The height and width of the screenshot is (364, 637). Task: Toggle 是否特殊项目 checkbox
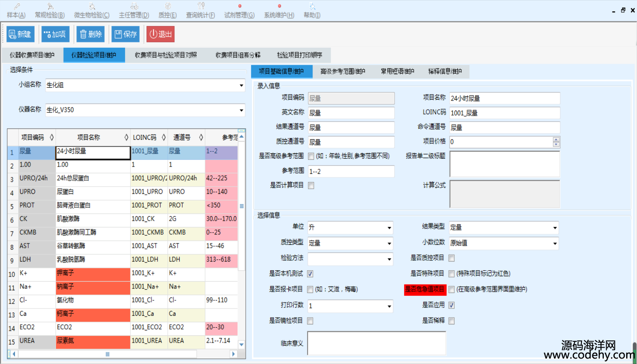click(451, 273)
